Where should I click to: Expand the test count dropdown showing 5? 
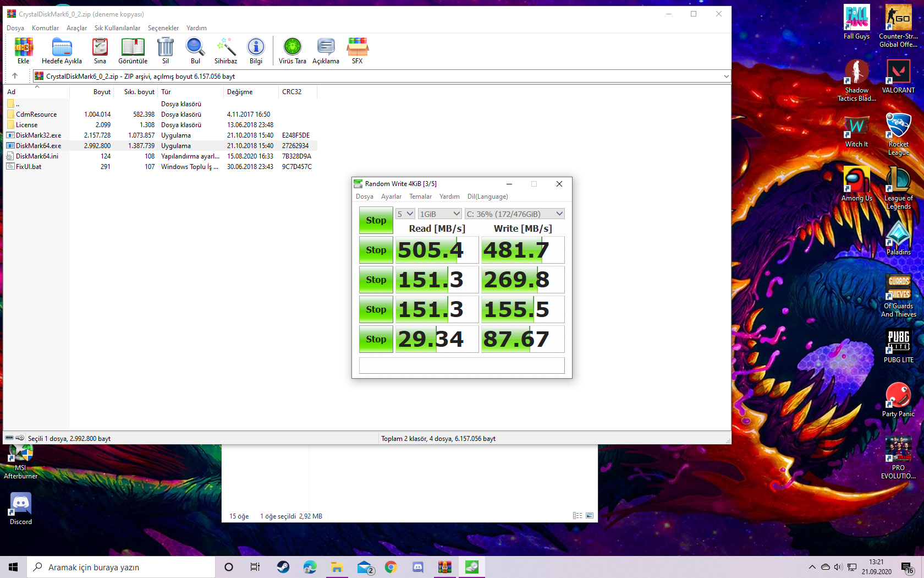click(405, 214)
